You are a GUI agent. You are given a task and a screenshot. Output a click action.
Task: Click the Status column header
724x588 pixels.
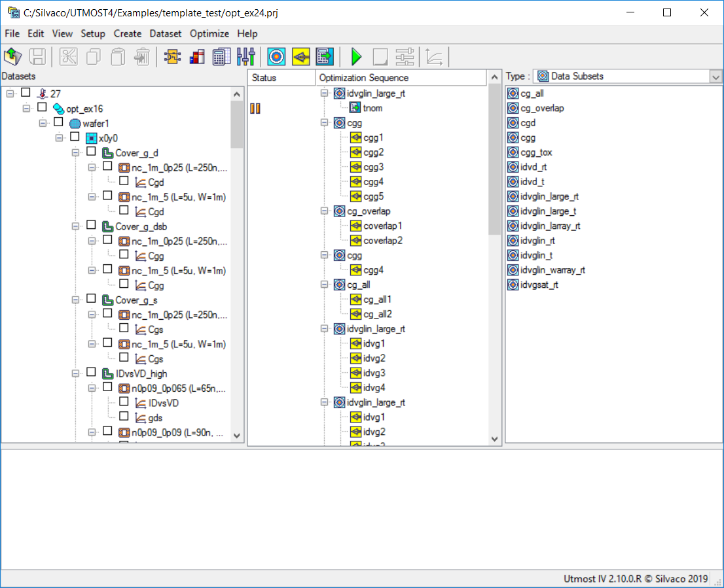click(x=281, y=77)
